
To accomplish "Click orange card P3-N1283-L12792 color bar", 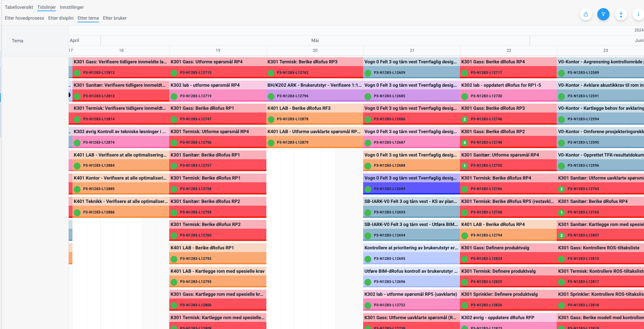I will tap(218, 259).
